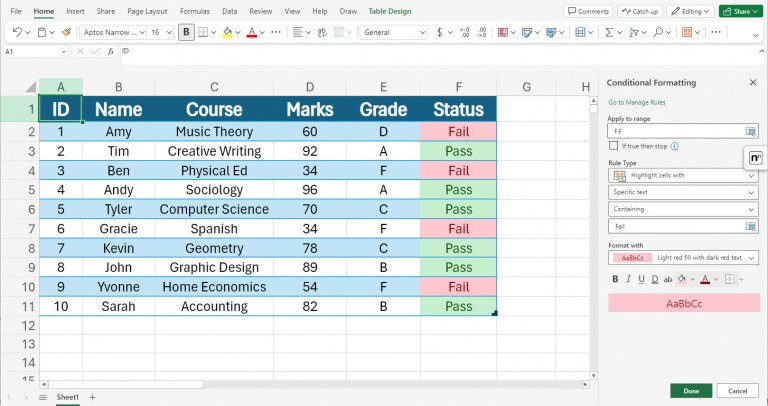Switch to the Table Design tab

(390, 11)
